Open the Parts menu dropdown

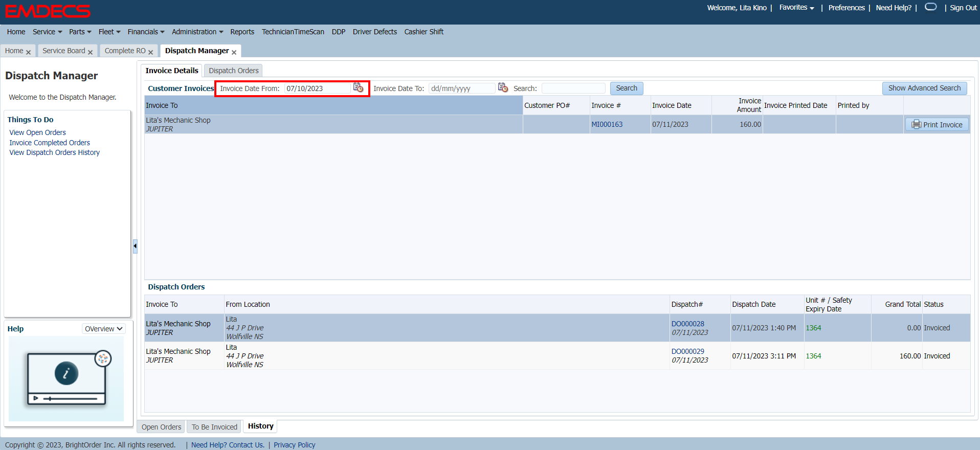pos(80,32)
